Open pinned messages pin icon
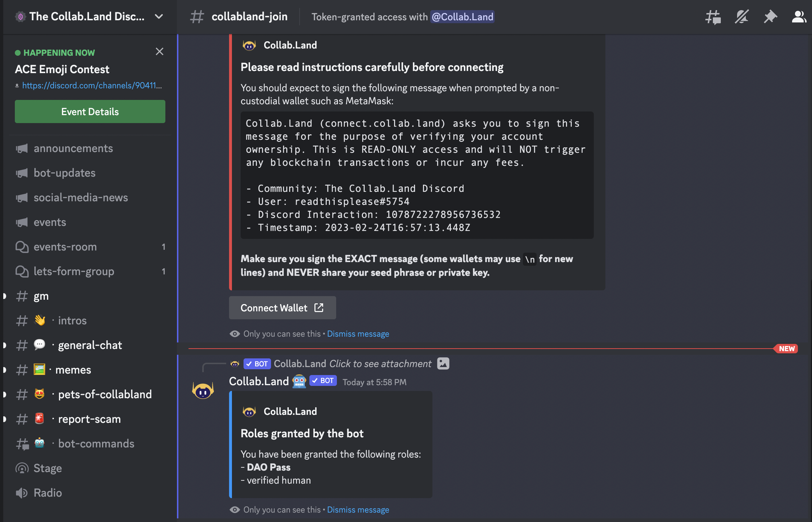 tap(770, 17)
